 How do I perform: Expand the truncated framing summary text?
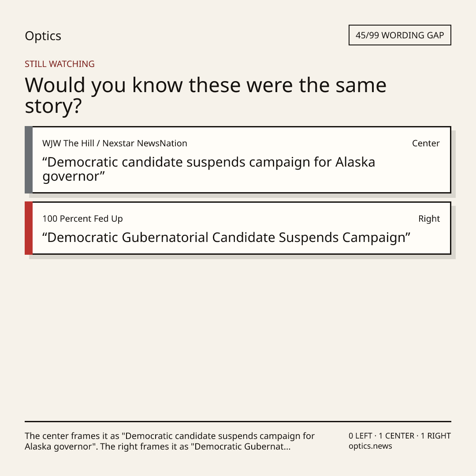coord(170,441)
